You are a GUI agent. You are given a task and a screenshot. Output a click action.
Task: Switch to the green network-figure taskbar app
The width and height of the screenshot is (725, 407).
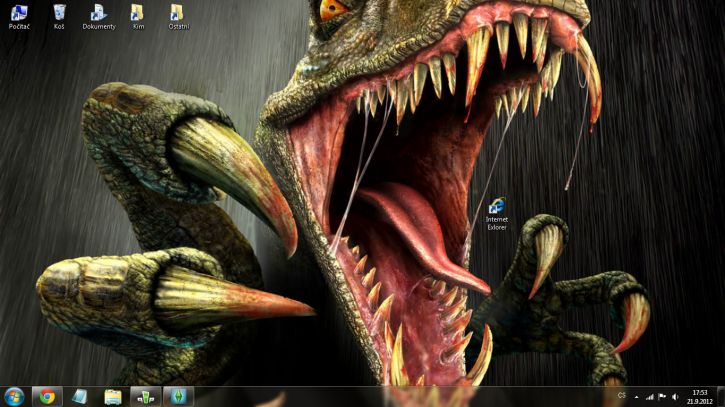146,397
